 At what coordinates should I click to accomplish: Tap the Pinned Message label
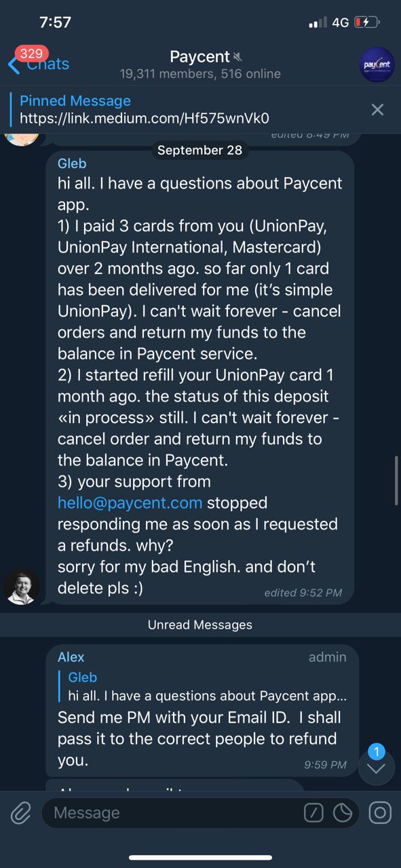[x=75, y=101]
